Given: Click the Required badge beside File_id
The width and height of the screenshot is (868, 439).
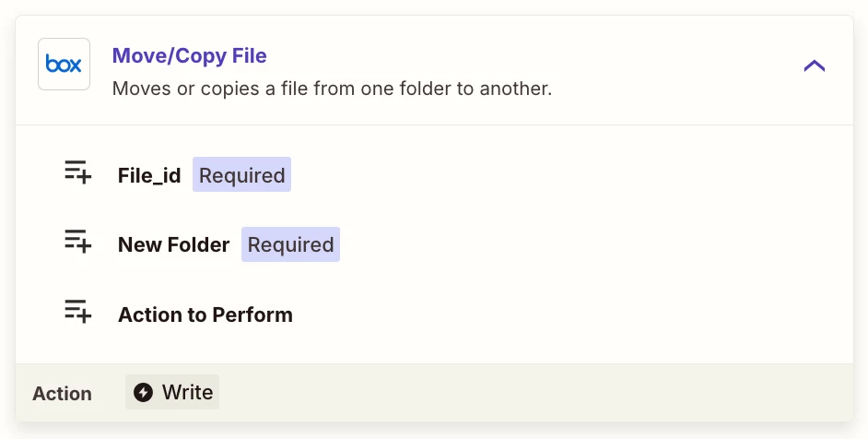Looking at the screenshot, I should 241,175.
